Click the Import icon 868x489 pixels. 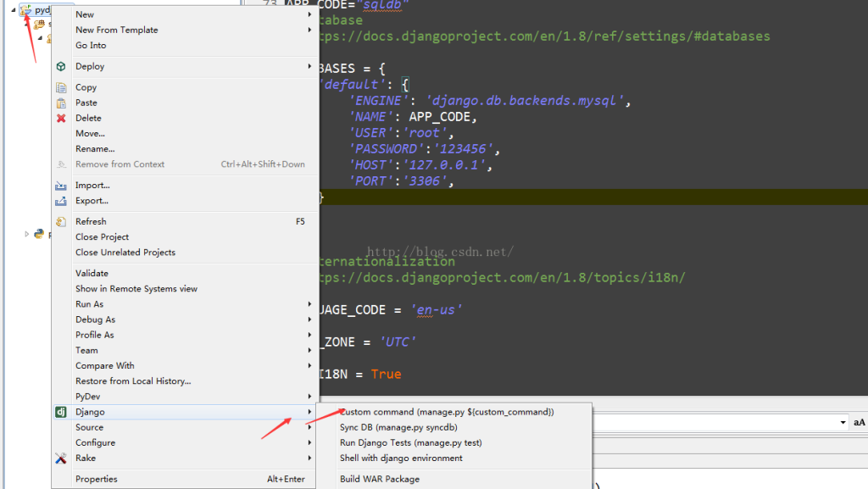(61, 186)
